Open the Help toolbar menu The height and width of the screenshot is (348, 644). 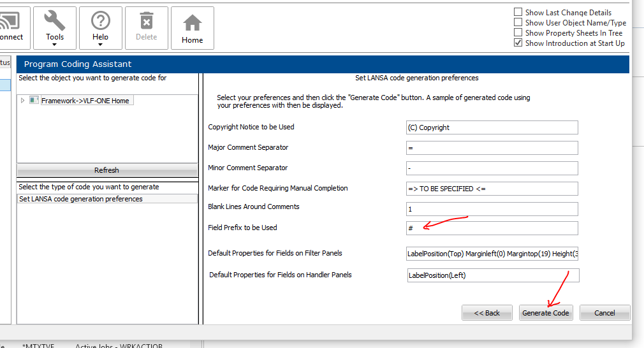(101, 28)
